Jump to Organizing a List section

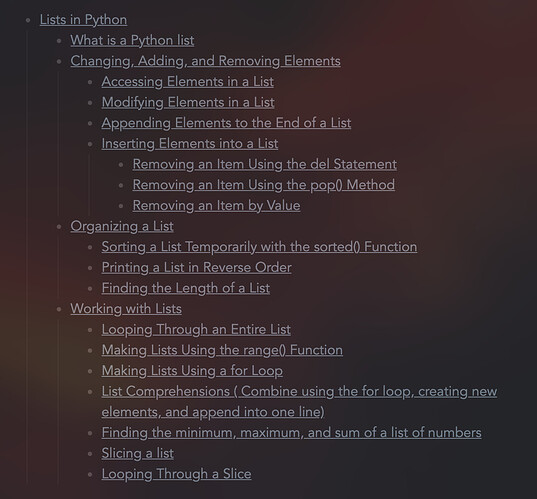pyautogui.click(x=122, y=226)
